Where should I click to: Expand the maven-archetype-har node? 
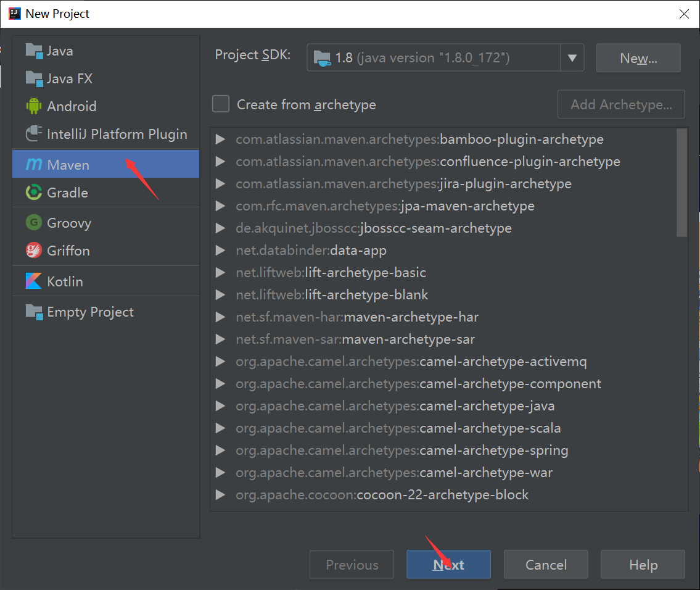coord(220,317)
